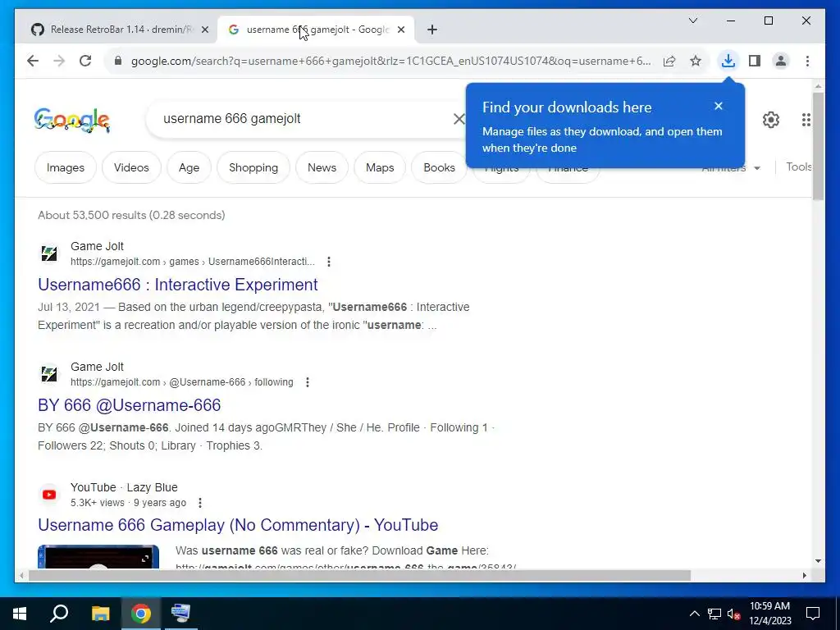
Task: Open the Chrome profile avatar
Action: pyautogui.click(x=781, y=61)
